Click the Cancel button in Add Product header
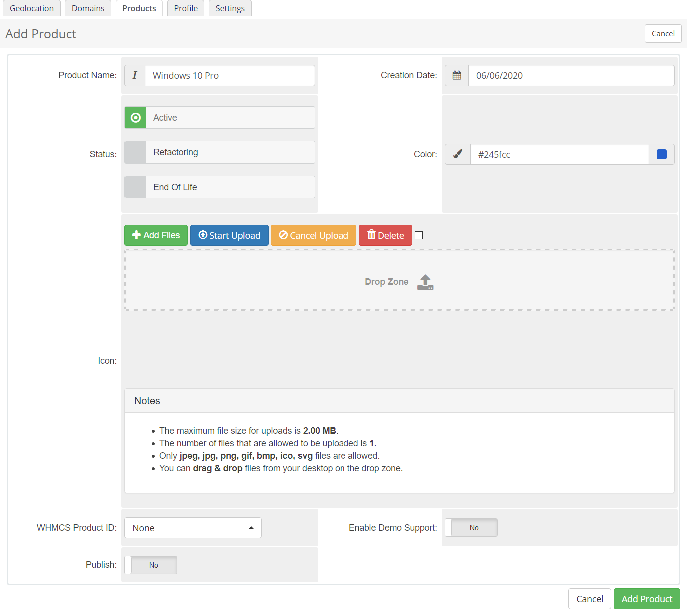687x616 pixels. click(x=663, y=34)
